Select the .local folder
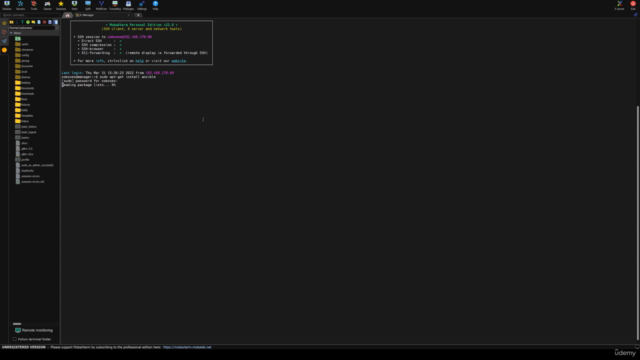This screenshot has width=640, height=360. [21, 72]
